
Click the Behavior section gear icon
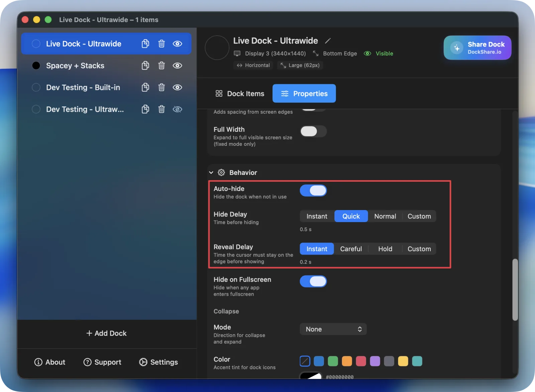pyautogui.click(x=221, y=173)
